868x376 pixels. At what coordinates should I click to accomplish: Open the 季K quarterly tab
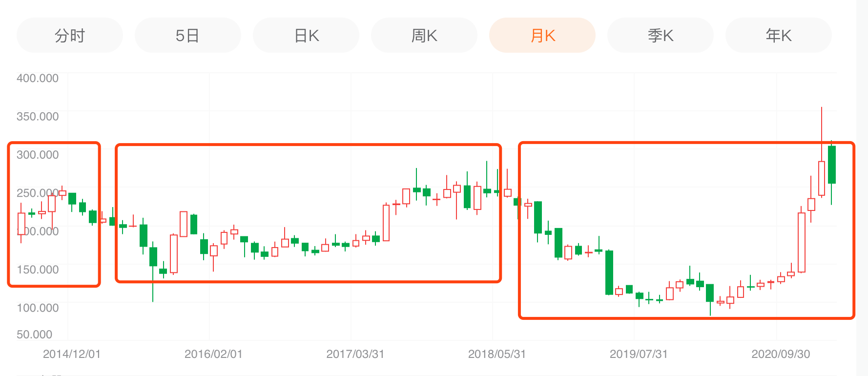pyautogui.click(x=661, y=35)
